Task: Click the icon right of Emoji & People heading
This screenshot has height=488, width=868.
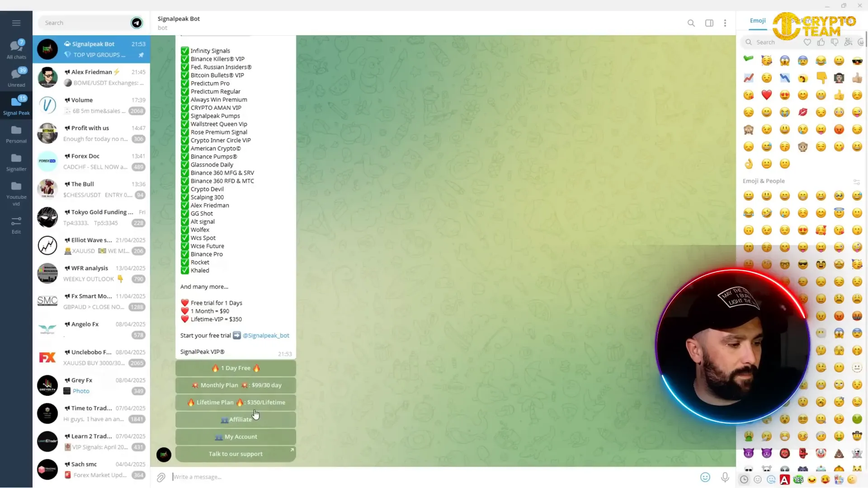Action: [x=856, y=182]
